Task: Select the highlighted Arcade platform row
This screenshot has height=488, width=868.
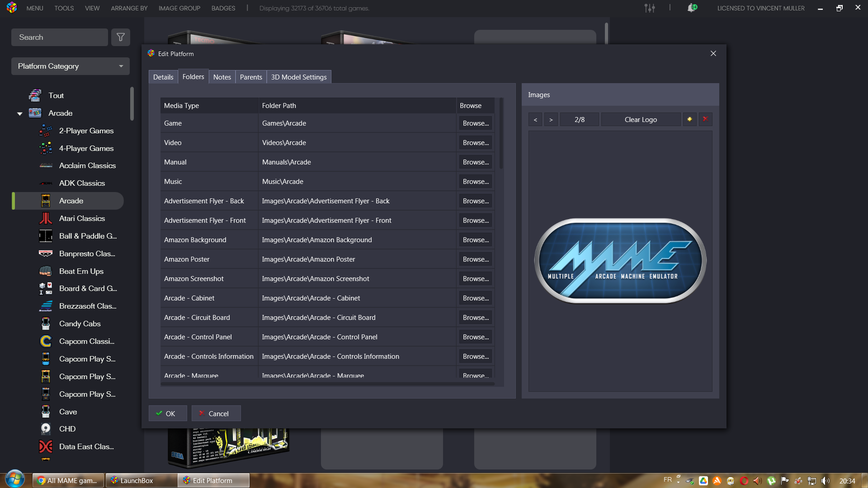Action: coord(68,201)
